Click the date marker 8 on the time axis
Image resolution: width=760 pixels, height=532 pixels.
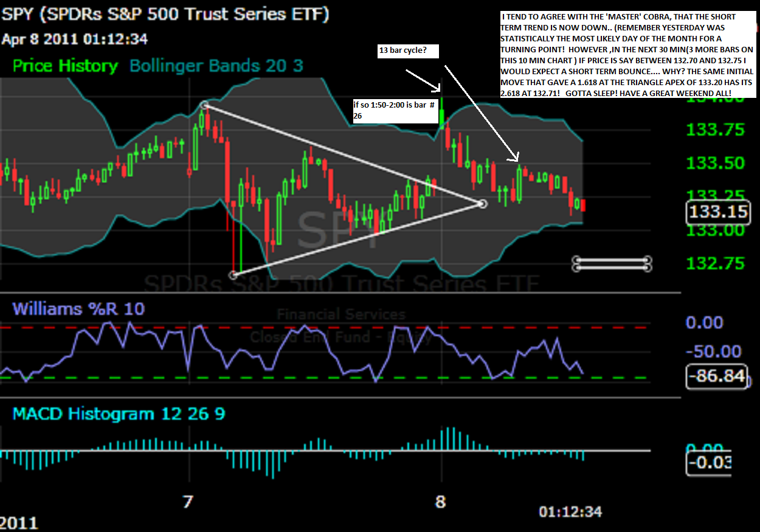[x=440, y=502]
